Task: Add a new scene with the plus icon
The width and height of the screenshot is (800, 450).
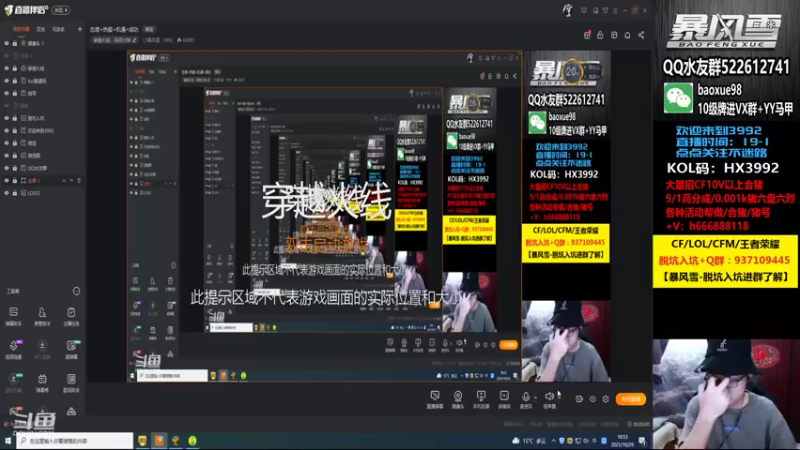Action: (80, 29)
